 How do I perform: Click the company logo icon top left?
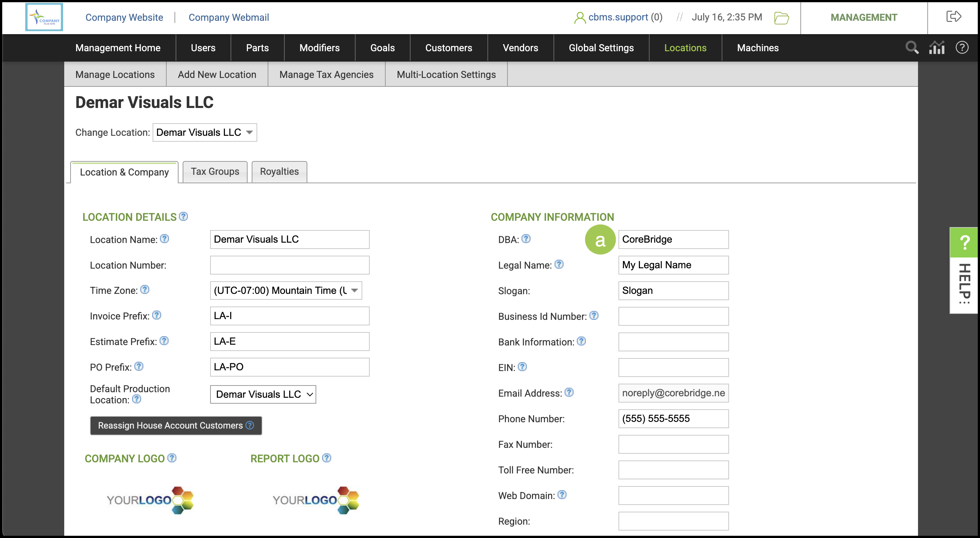(44, 17)
